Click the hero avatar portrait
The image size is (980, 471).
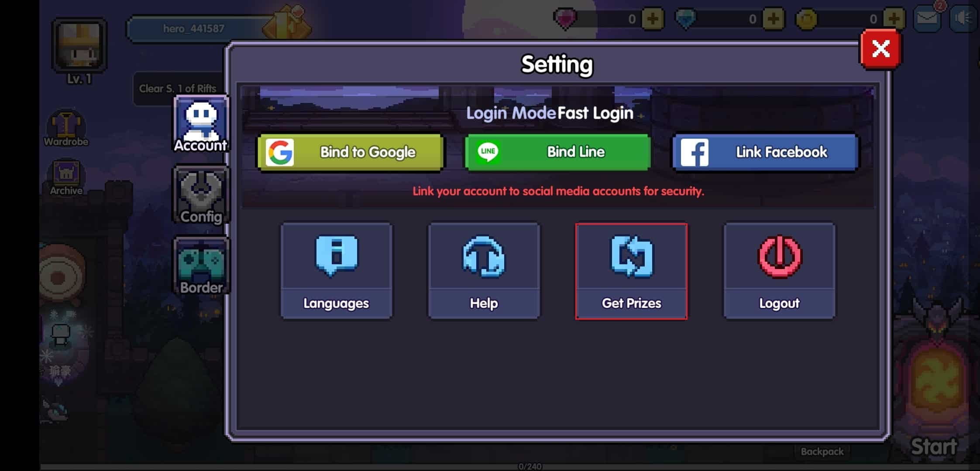tap(79, 45)
